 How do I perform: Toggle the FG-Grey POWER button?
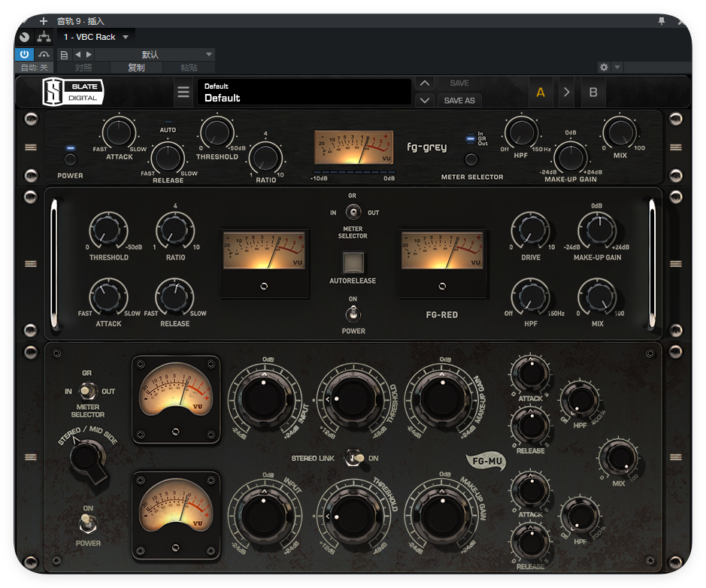point(70,159)
